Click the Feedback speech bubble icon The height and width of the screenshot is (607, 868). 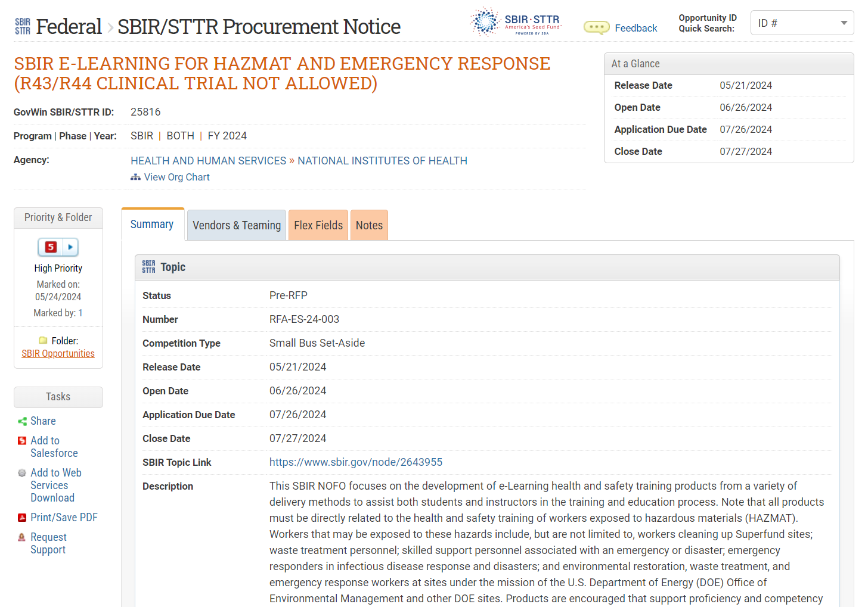[x=596, y=28]
